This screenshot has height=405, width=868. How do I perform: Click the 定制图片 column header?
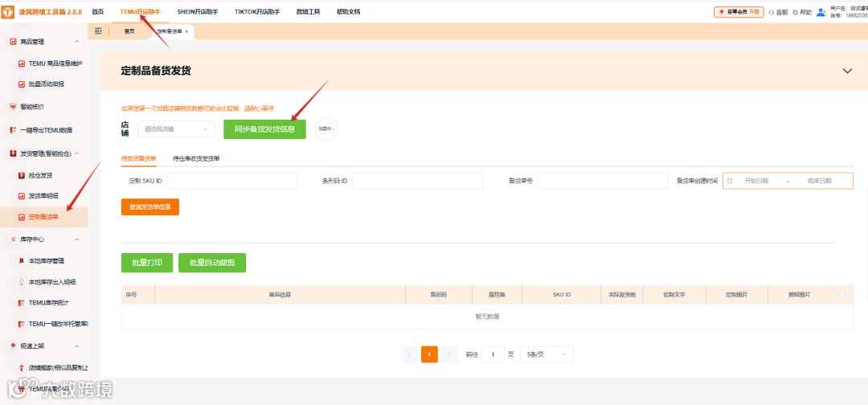tap(737, 295)
